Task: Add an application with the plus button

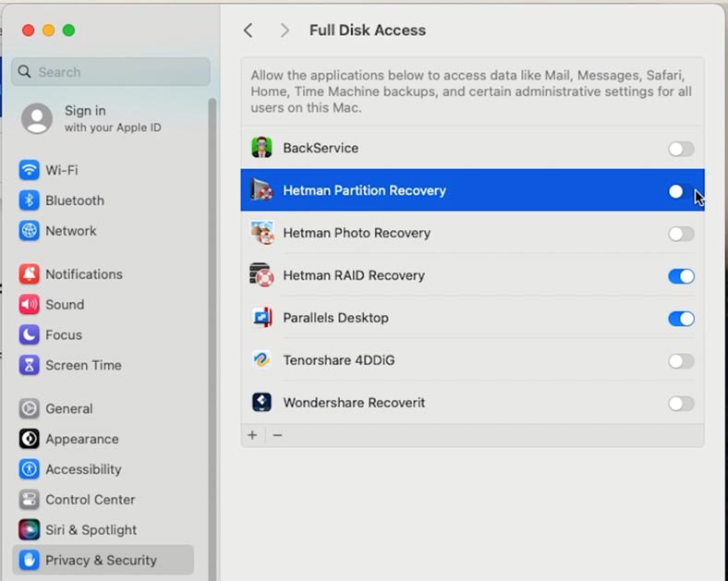Action: [252, 435]
